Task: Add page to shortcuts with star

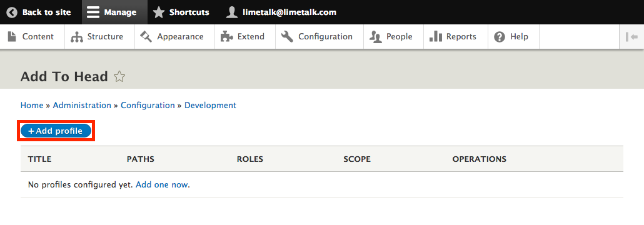Action: pyautogui.click(x=119, y=77)
